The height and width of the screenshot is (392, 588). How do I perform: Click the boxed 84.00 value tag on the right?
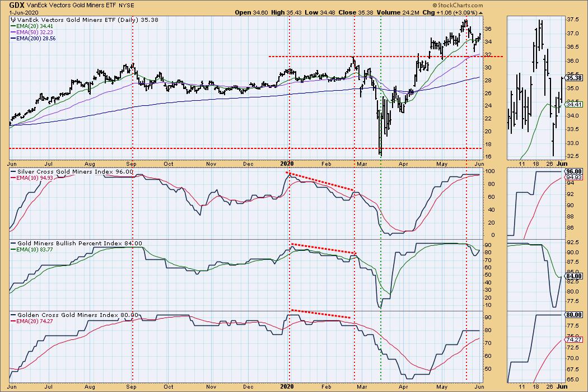574,276
